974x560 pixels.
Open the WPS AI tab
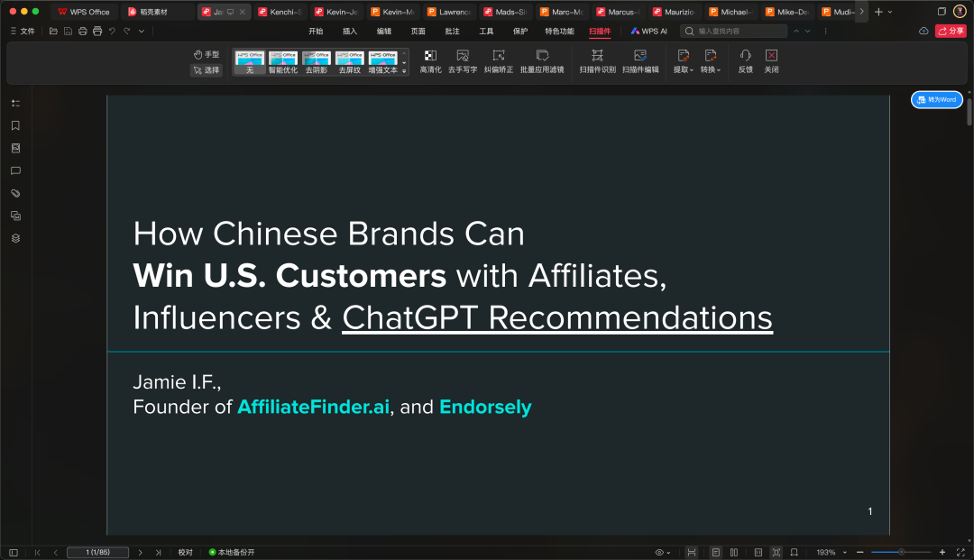click(648, 31)
